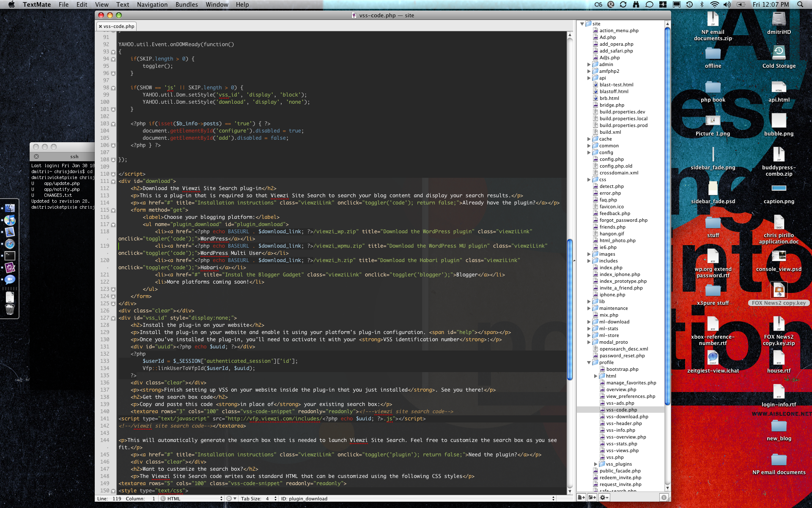The image size is (812, 508).
Task: Open bootstrap.php in profile folder
Action: point(622,369)
